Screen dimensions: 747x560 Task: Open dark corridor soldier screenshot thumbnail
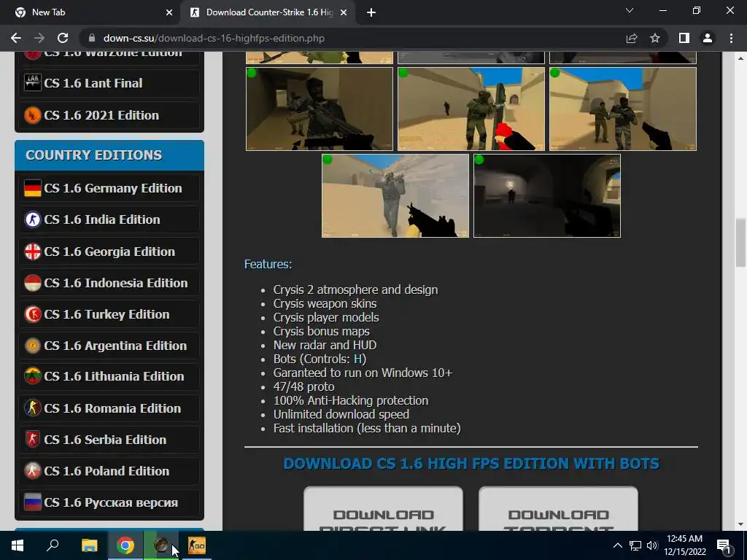click(x=320, y=109)
